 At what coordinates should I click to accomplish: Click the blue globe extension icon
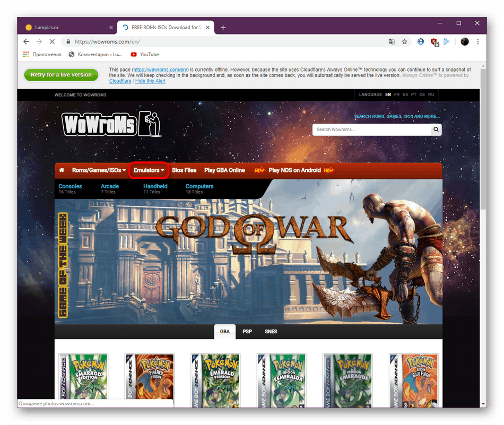point(420,41)
